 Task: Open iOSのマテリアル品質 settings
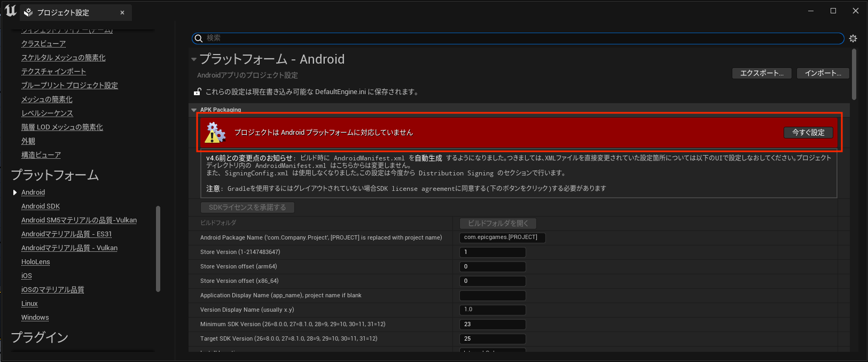coord(53,290)
